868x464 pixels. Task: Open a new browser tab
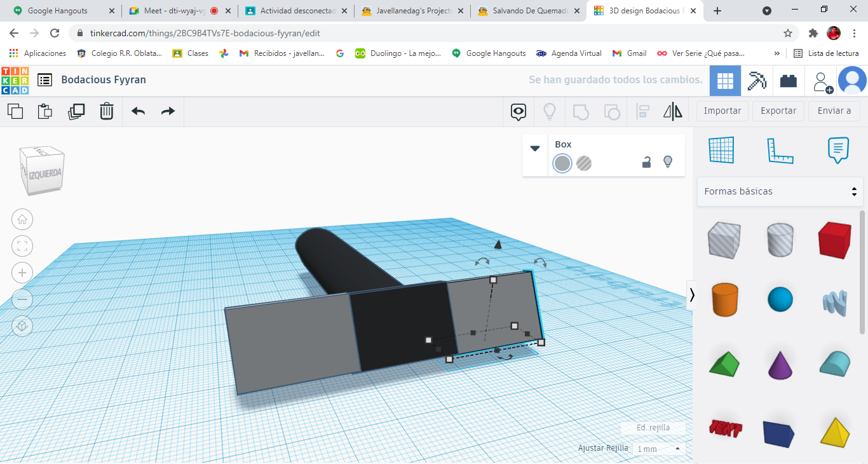click(x=717, y=11)
